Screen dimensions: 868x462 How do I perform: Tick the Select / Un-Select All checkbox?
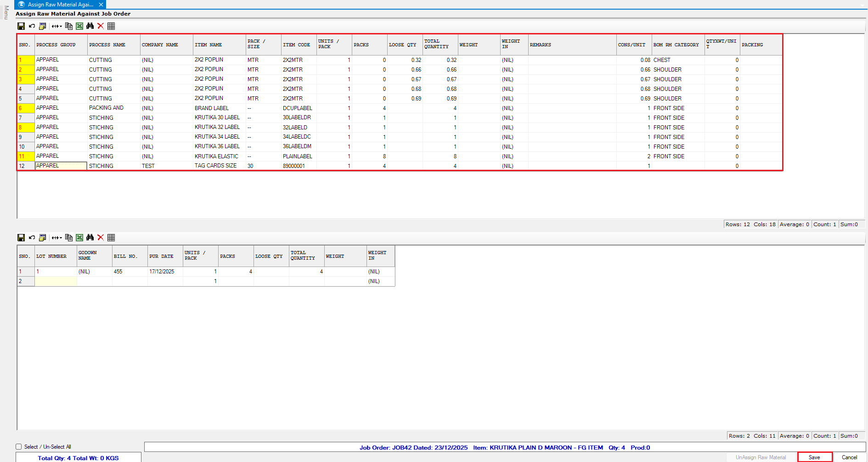[x=19, y=447]
